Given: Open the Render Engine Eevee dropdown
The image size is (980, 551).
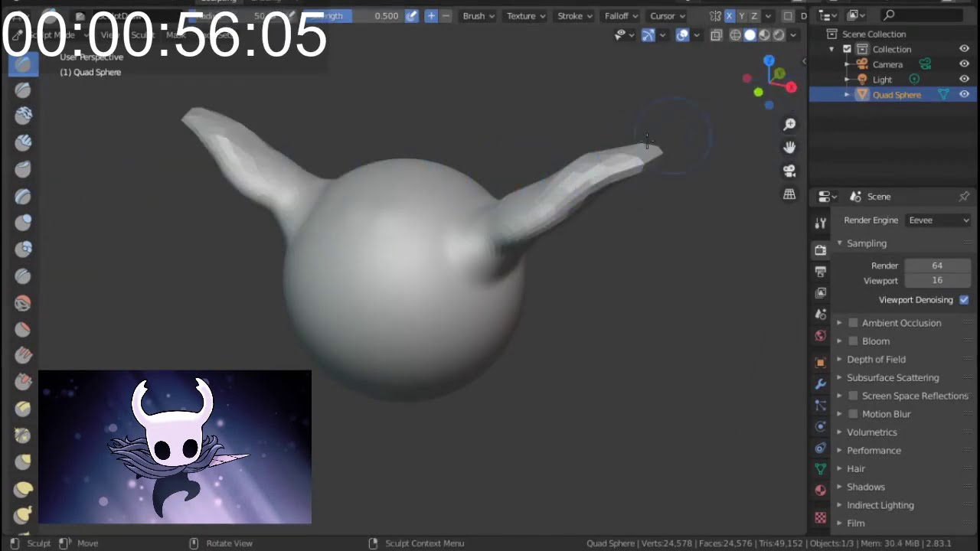Looking at the screenshot, I should point(938,220).
